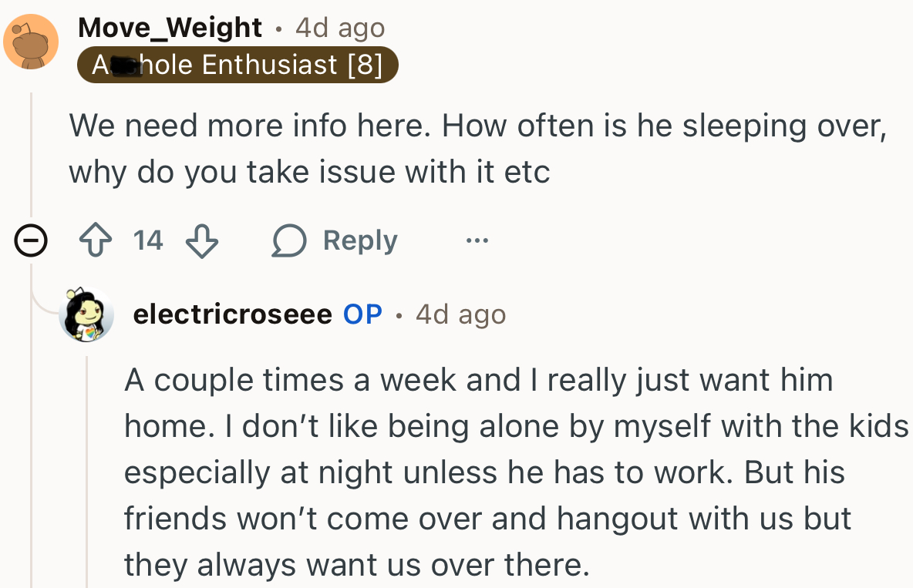913x588 pixels.
Task: Collapse the thread via the minus circle
Action: (30, 240)
